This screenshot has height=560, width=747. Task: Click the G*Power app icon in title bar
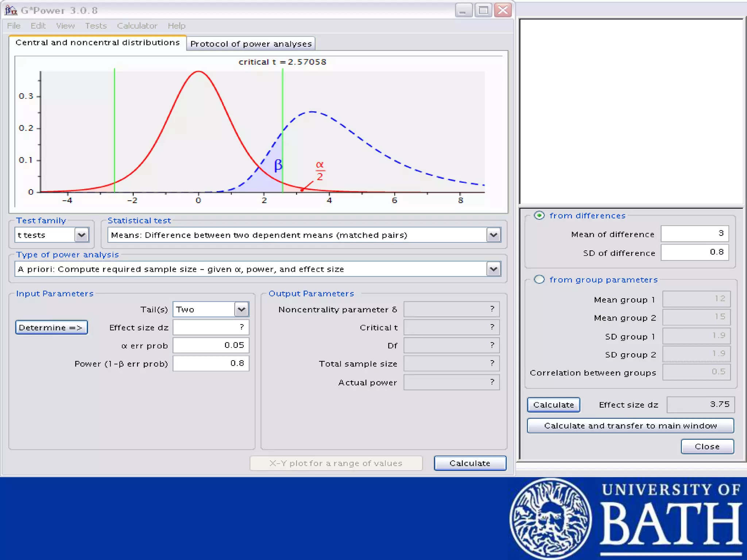[11, 10]
